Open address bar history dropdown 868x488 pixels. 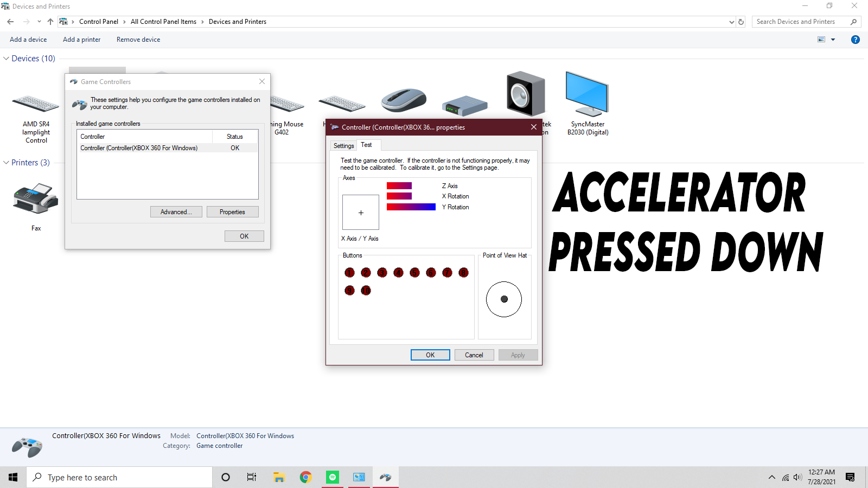coord(732,22)
